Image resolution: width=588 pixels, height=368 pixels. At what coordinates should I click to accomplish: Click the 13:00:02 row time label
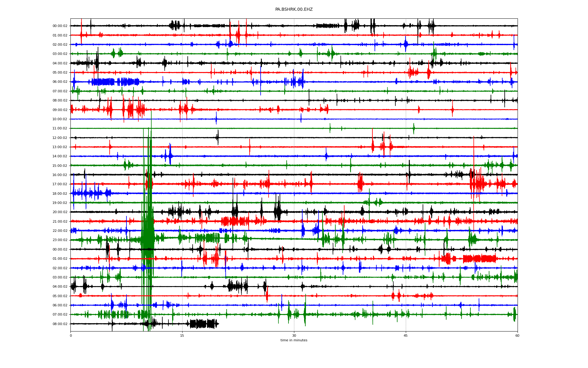point(60,147)
